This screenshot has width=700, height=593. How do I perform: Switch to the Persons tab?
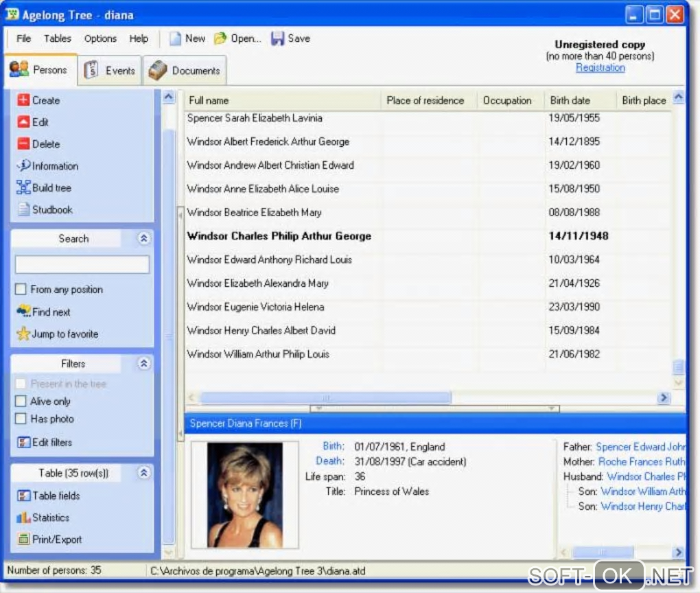(40, 69)
